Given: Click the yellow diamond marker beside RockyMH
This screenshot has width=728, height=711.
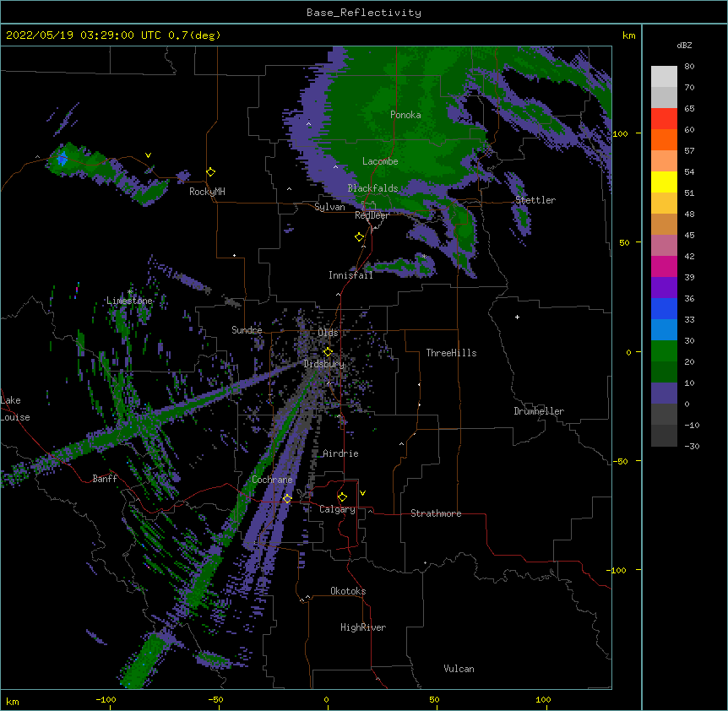Looking at the screenshot, I should tap(211, 172).
